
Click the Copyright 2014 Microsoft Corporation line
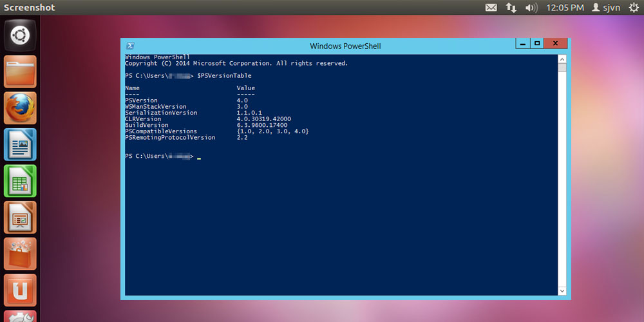236,63
